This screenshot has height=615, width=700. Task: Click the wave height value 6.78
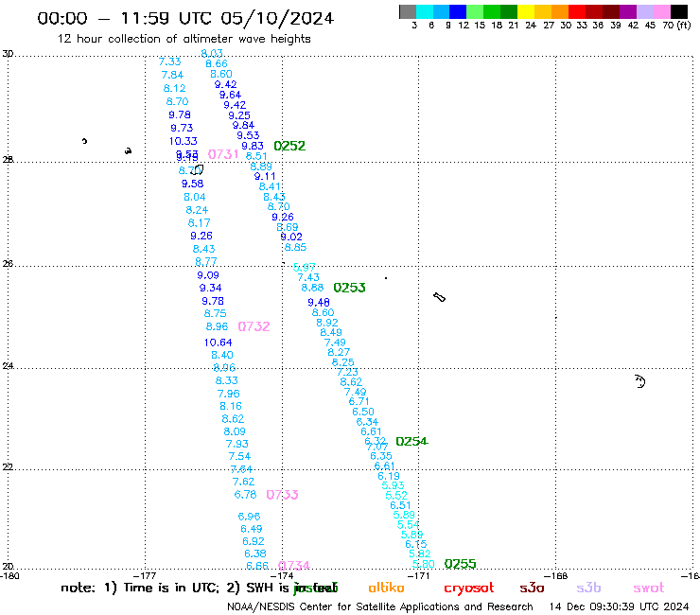245,495
